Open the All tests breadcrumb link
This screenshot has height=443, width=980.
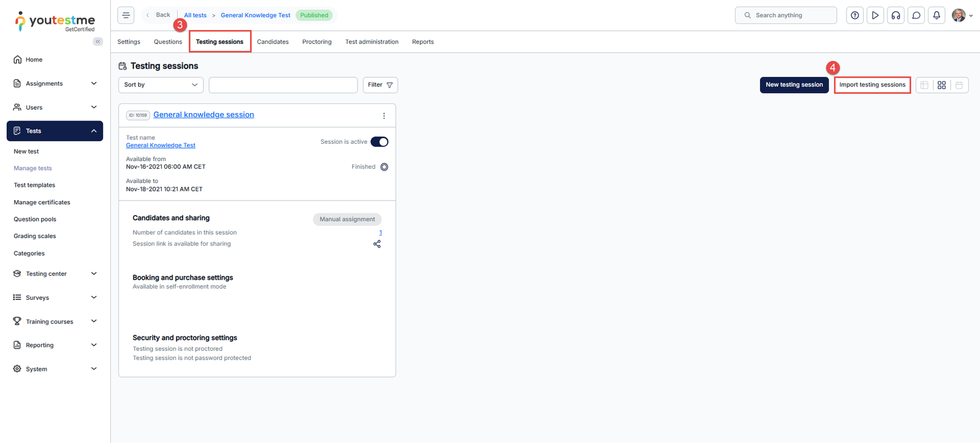coord(195,15)
